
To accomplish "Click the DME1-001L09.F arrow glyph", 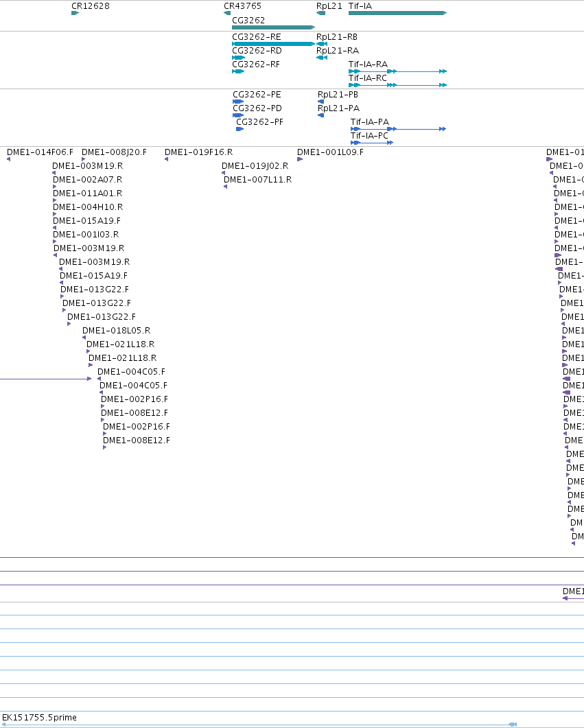I will [300, 159].
